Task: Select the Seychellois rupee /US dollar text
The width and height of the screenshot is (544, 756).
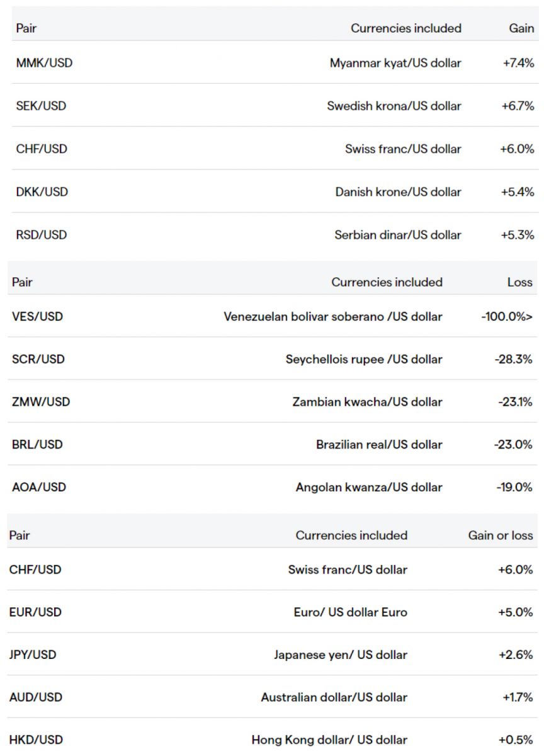Action: tap(363, 359)
